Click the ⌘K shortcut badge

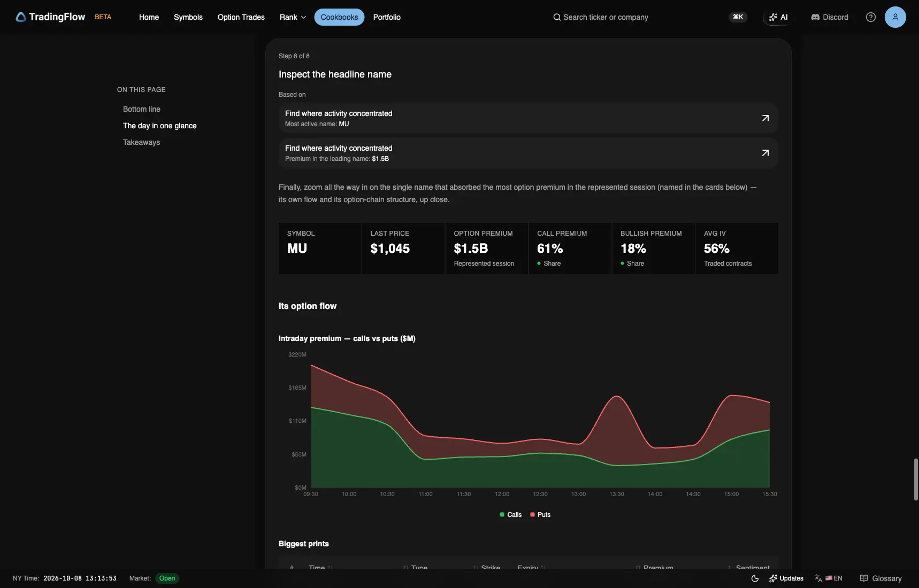pos(738,17)
